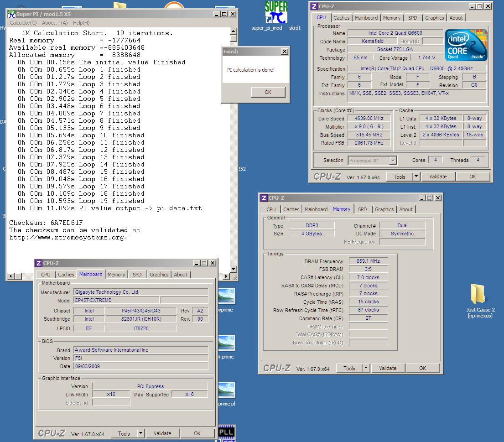Select SPD tab in Memory CPU-Z window
The height and width of the screenshot is (442, 504).
click(362, 209)
